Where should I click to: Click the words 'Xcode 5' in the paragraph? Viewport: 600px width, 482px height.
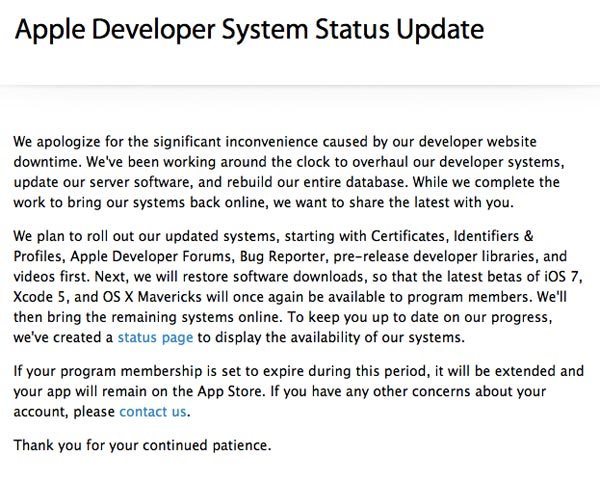[x=41, y=297]
